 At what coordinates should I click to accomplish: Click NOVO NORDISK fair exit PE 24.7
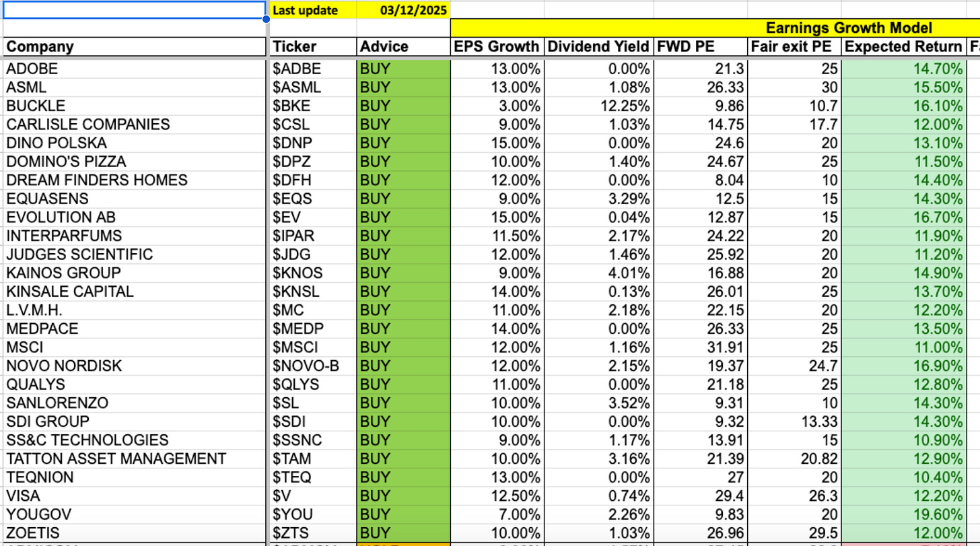pyautogui.click(x=795, y=366)
